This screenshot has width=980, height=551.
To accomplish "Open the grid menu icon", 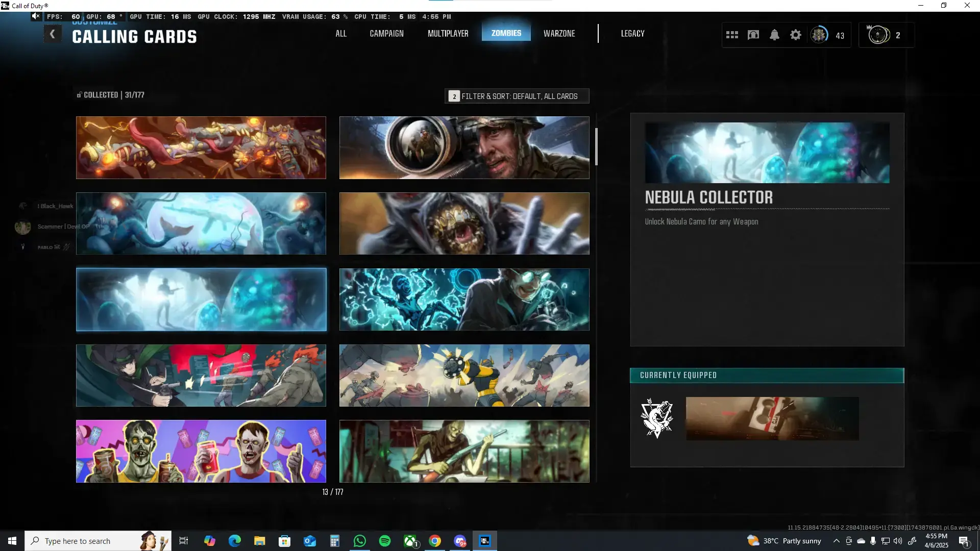I will point(732,35).
